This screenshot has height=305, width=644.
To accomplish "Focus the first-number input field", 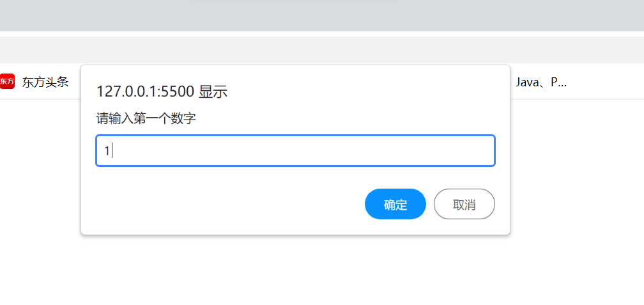I will coord(295,151).
